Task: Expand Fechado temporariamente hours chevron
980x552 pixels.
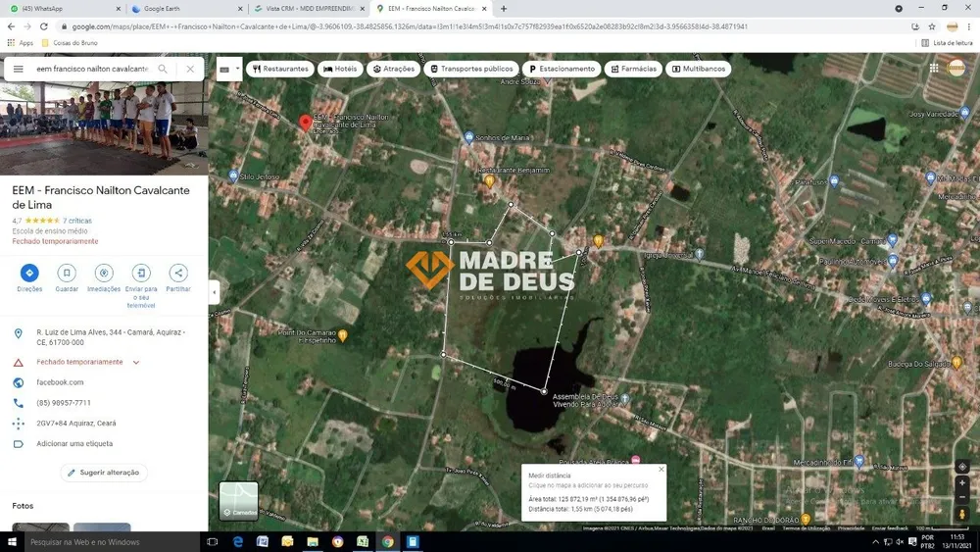Action: coord(135,362)
